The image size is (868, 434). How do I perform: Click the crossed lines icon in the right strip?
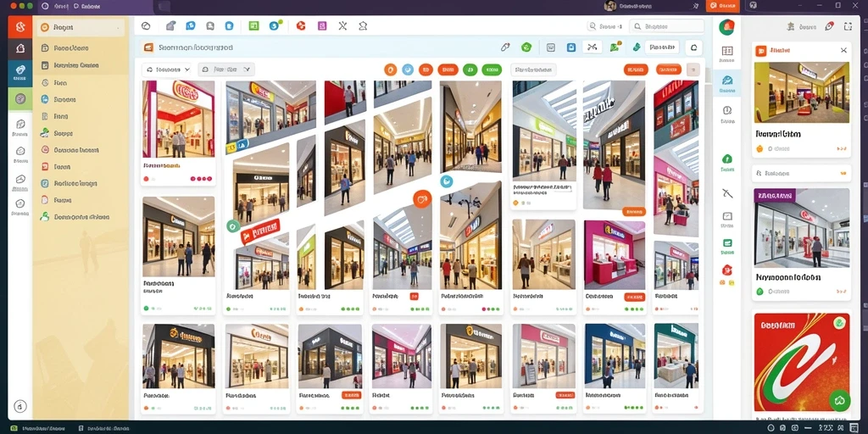pyautogui.click(x=727, y=193)
